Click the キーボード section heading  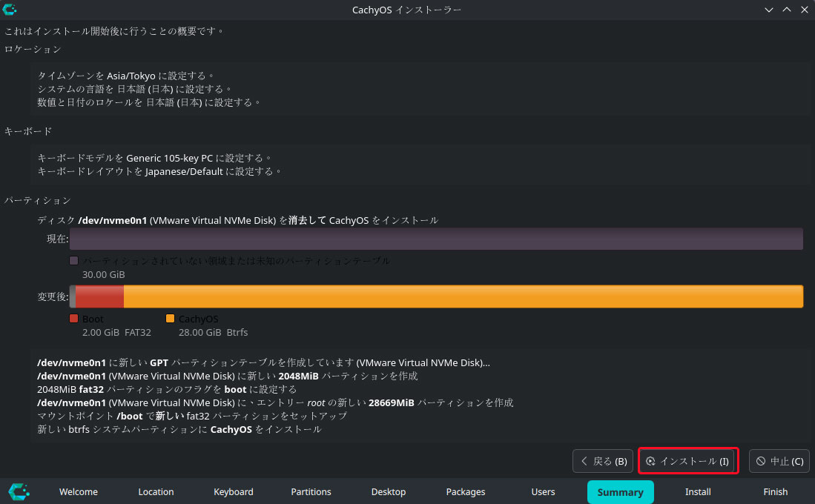click(28, 131)
